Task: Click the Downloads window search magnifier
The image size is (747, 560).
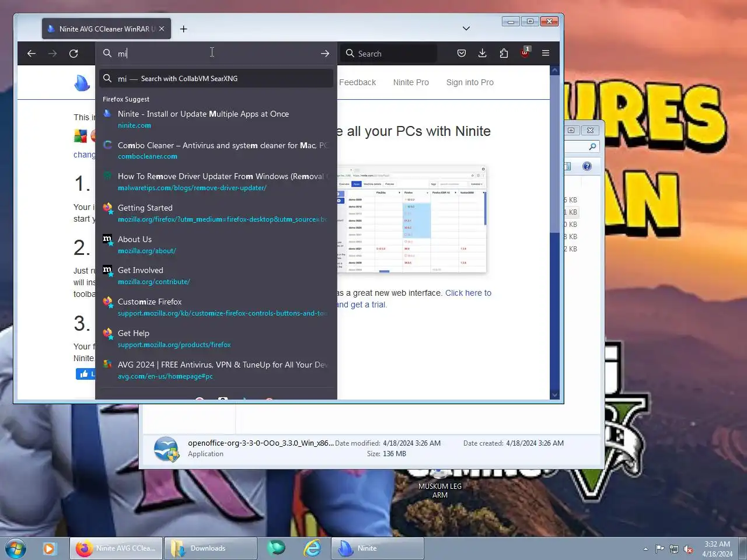Action: pos(592,146)
